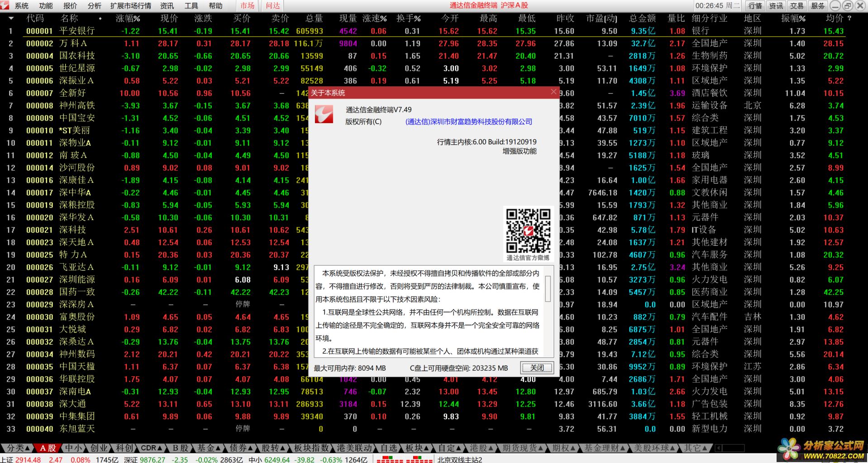Expand the 期货现货 dropdown tab at bottom
The width and height of the screenshot is (868, 463).
[523, 448]
